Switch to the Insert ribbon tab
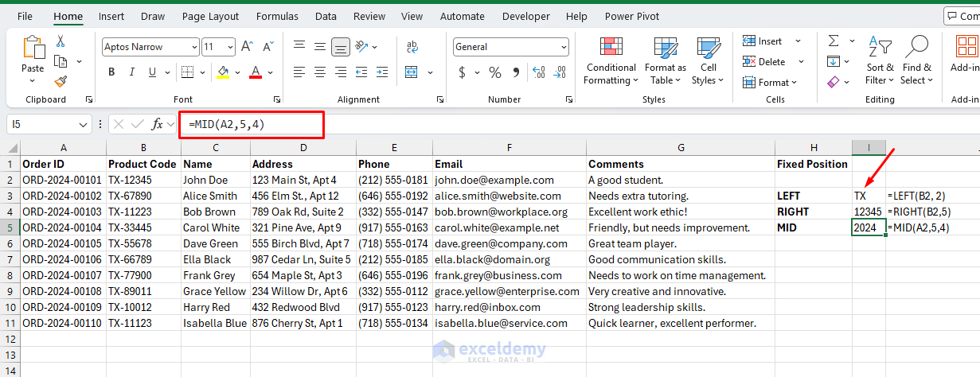Screen dimensions: 980x377 coord(111,16)
